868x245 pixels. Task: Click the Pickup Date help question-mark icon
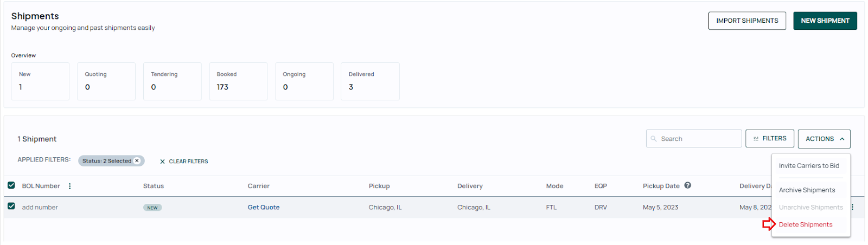pos(687,185)
